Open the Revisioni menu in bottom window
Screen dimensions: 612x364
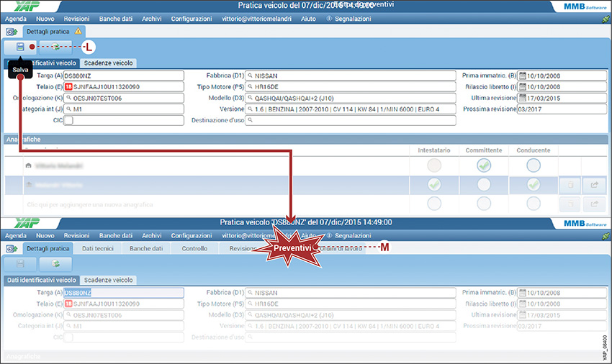pyautogui.click(x=76, y=236)
